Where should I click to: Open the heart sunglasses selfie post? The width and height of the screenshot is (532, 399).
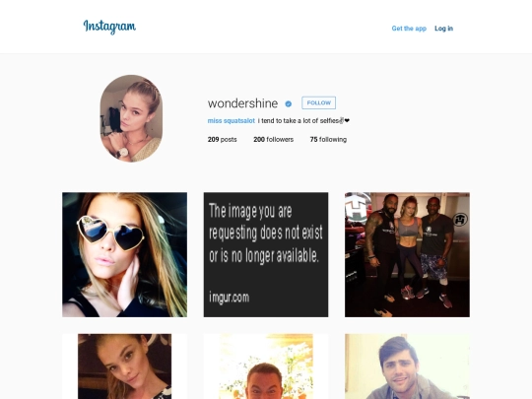(x=124, y=255)
